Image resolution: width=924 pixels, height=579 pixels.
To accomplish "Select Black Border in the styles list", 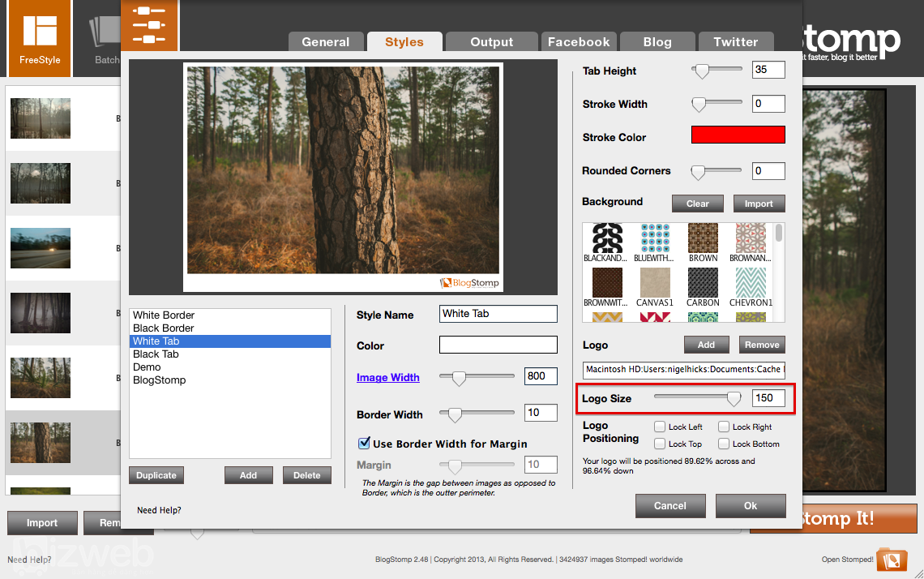I will 164,328.
